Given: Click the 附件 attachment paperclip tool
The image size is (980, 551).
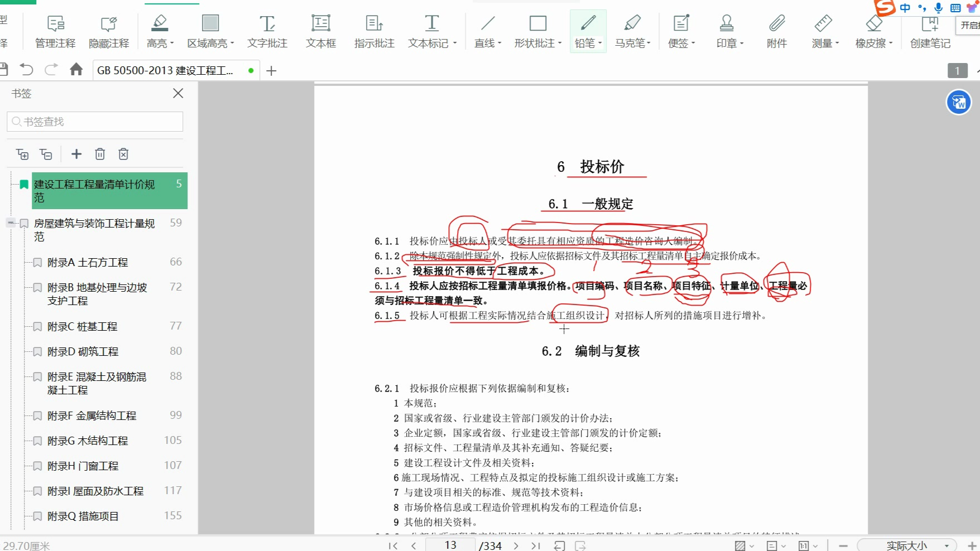Looking at the screenshot, I should 777,31.
